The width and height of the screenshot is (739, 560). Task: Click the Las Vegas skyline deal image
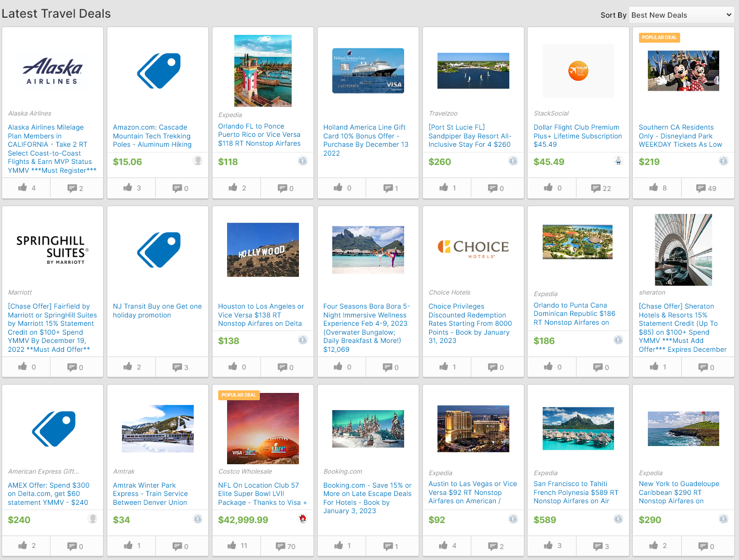[473, 428]
